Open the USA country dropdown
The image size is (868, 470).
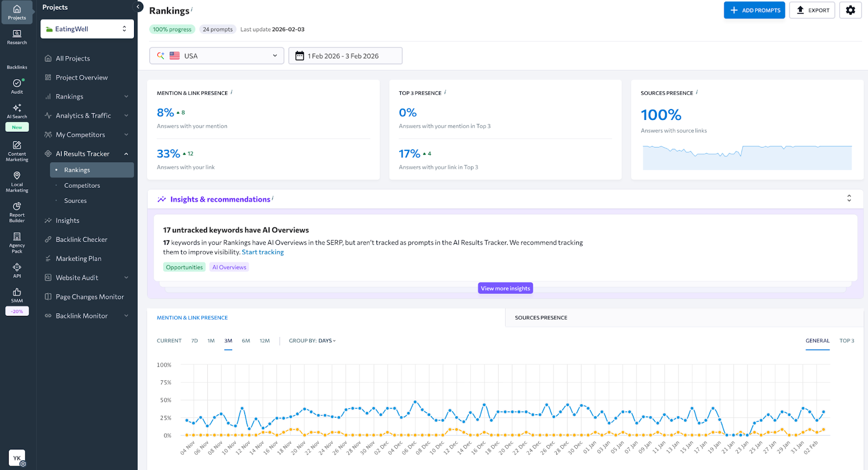coord(216,56)
